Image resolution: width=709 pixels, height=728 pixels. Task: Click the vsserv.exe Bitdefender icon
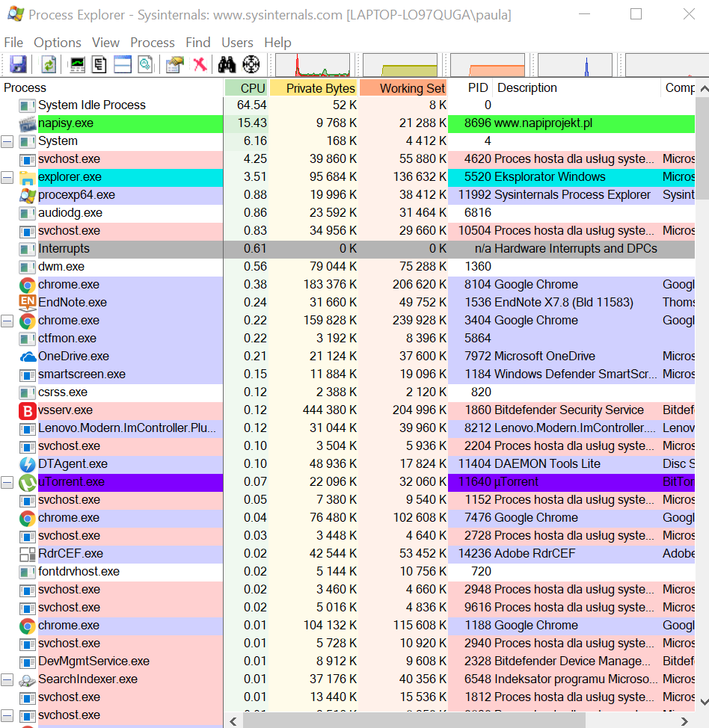point(28,410)
